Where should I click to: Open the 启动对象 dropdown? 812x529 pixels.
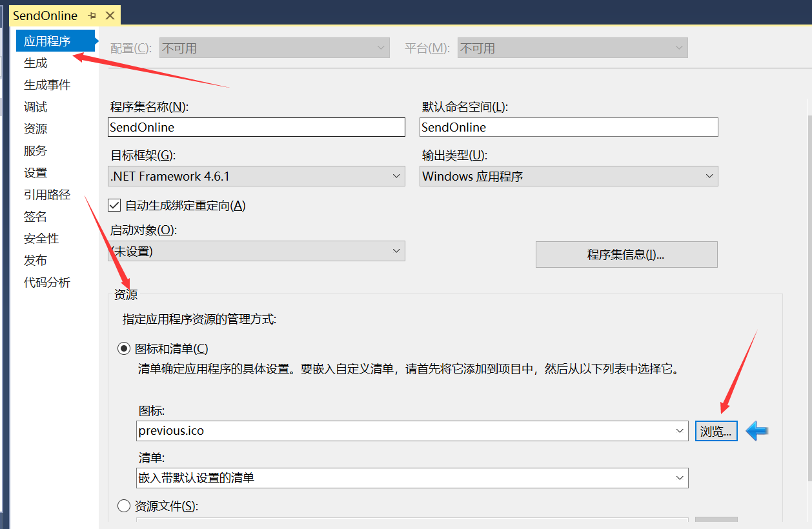[x=256, y=251]
